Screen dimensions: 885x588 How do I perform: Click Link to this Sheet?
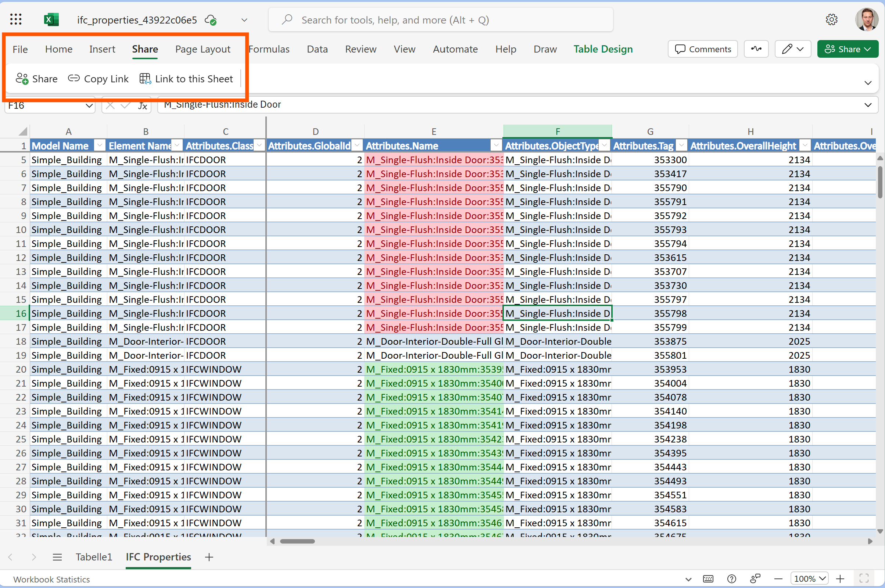[x=186, y=79]
